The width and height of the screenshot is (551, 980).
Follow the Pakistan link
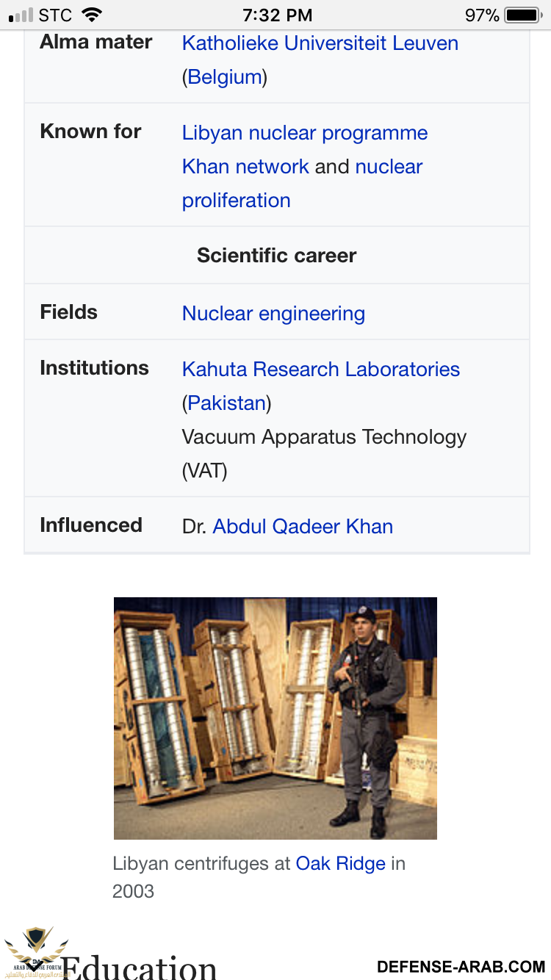[x=226, y=403]
